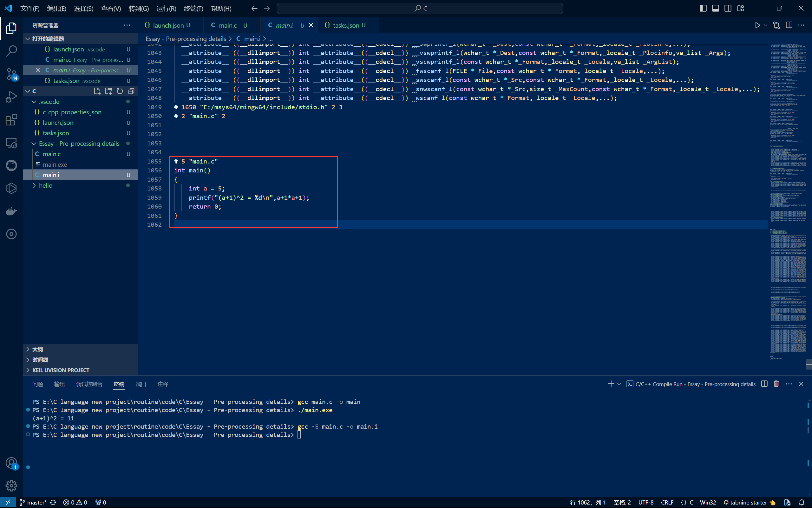Open Source Control view with 14 badge
Viewport: 812px width, 508px height.
point(11,74)
